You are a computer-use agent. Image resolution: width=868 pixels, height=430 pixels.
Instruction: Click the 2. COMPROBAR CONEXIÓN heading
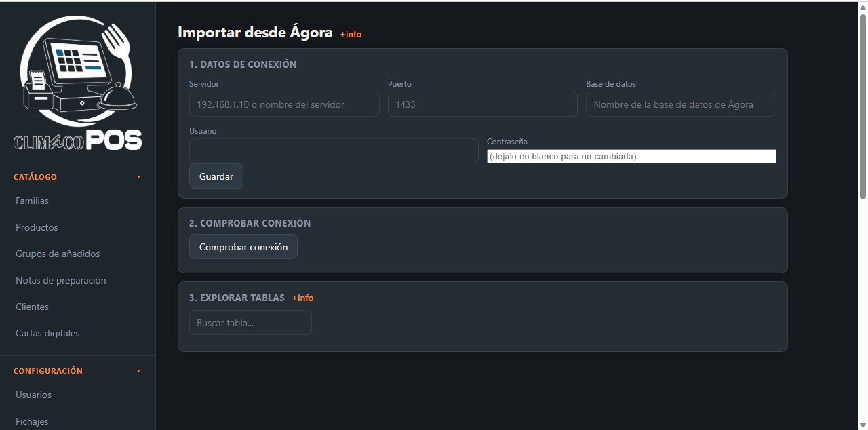(x=250, y=223)
